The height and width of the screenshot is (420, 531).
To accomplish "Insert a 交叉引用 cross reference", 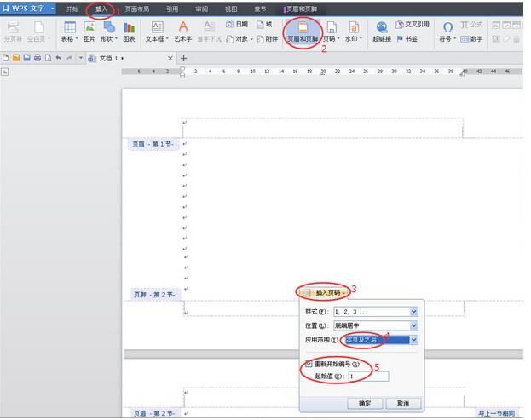I will [x=413, y=25].
